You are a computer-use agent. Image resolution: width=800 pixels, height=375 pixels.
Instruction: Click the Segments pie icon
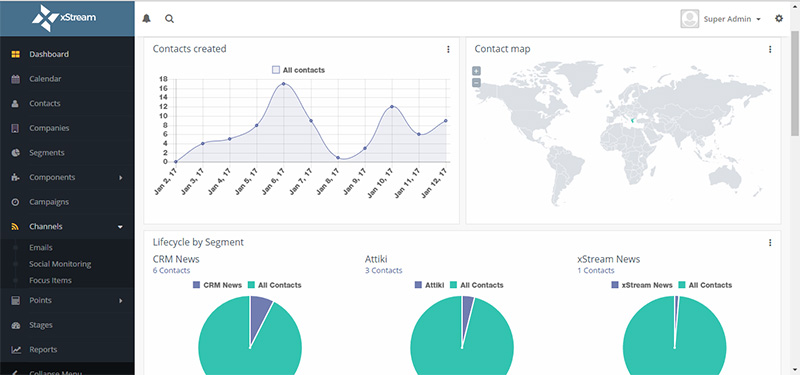point(15,153)
